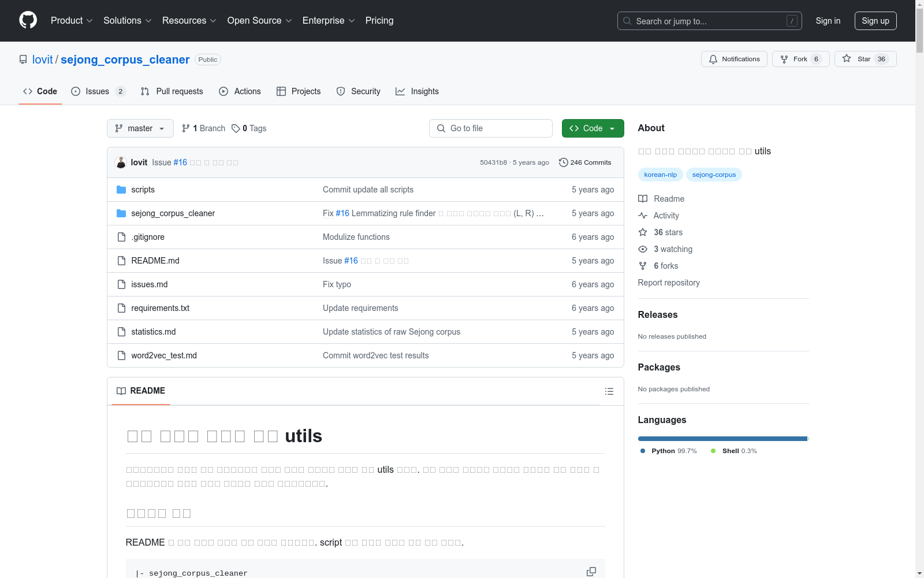Open the 246 Commits history link
The image size is (924, 578).
585,162
